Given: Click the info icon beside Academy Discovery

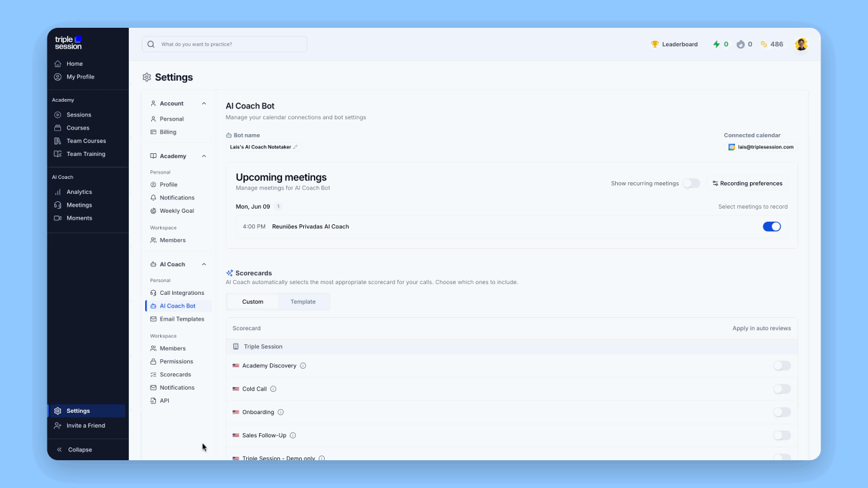Looking at the screenshot, I should 303,366.
